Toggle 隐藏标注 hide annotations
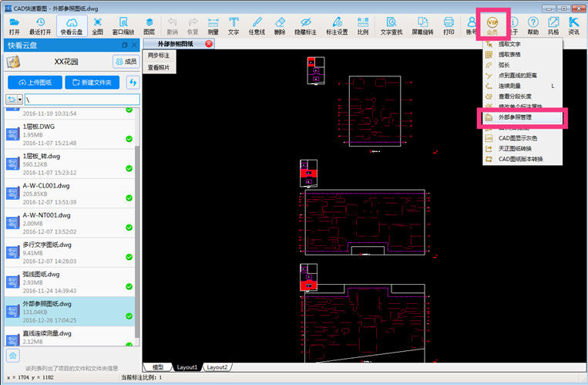The image size is (588, 385). coord(306,26)
